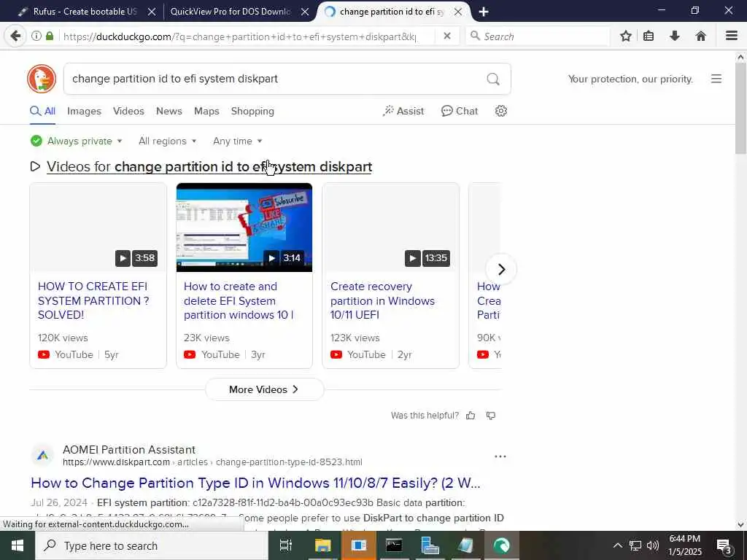This screenshot has height=560, width=747.
Task: Submit search with the magnifier icon
Action: (493, 79)
